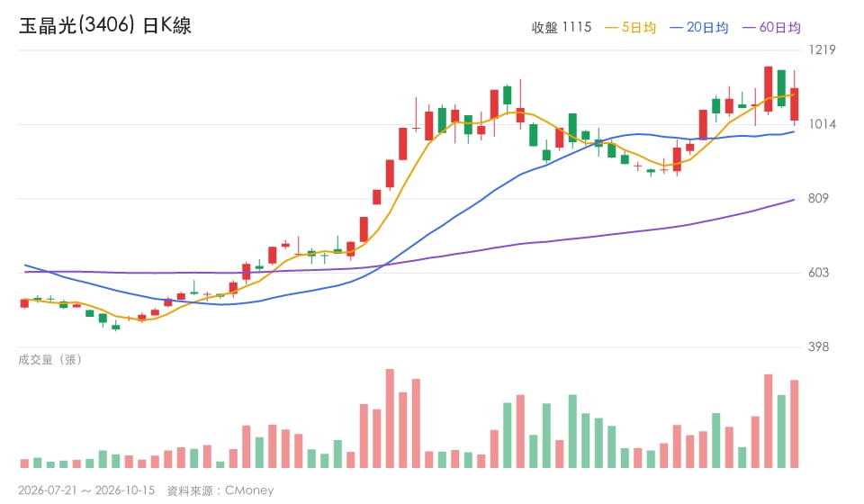Toggle the 60日均 legend entry
Screen dimensions: 864x504
point(771,27)
